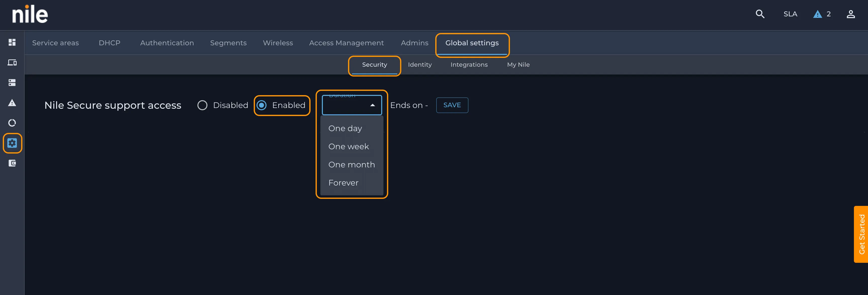The image size is (868, 295).
Task: Click the SAVE button
Action: (452, 105)
